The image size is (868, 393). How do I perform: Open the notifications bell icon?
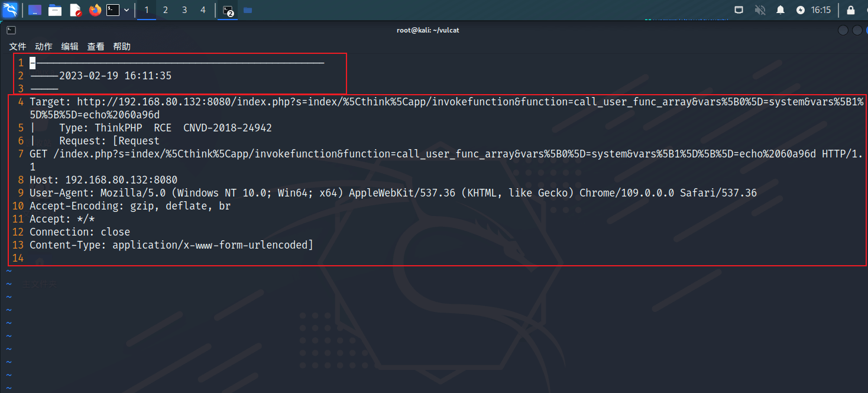pos(780,10)
